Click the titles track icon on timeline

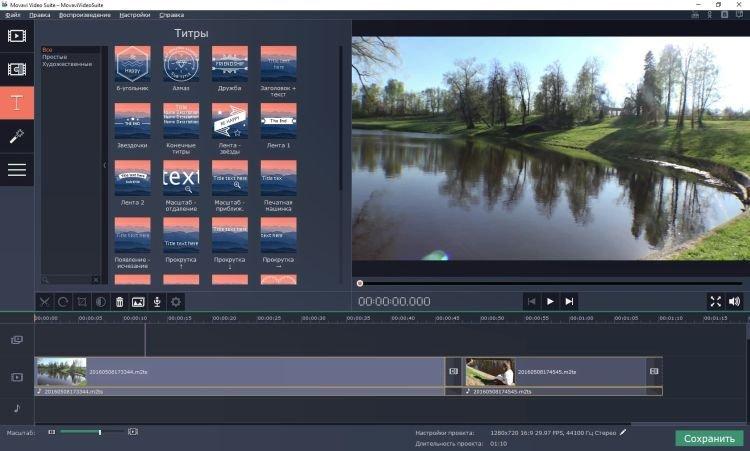click(x=17, y=340)
